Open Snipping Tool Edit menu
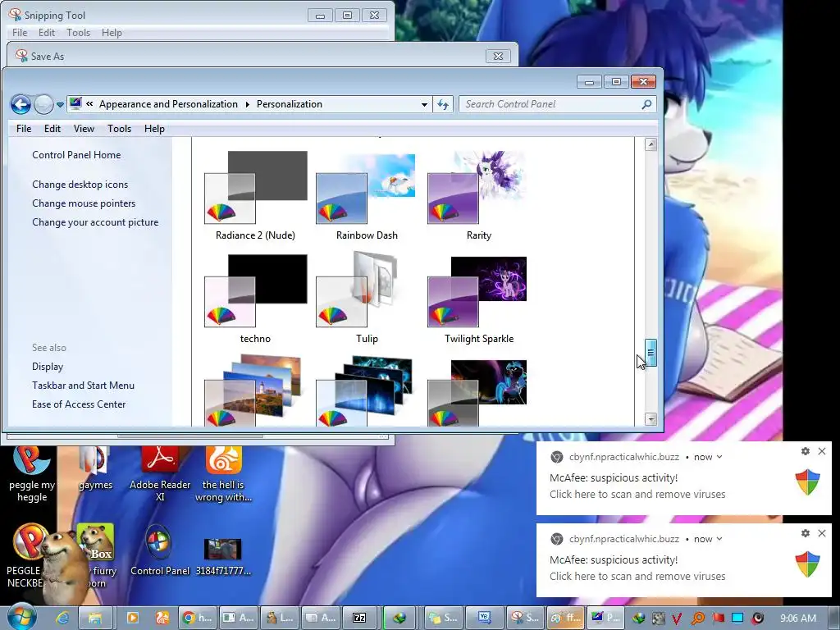Screen dimensions: 840x630 [x=47, y=33]
